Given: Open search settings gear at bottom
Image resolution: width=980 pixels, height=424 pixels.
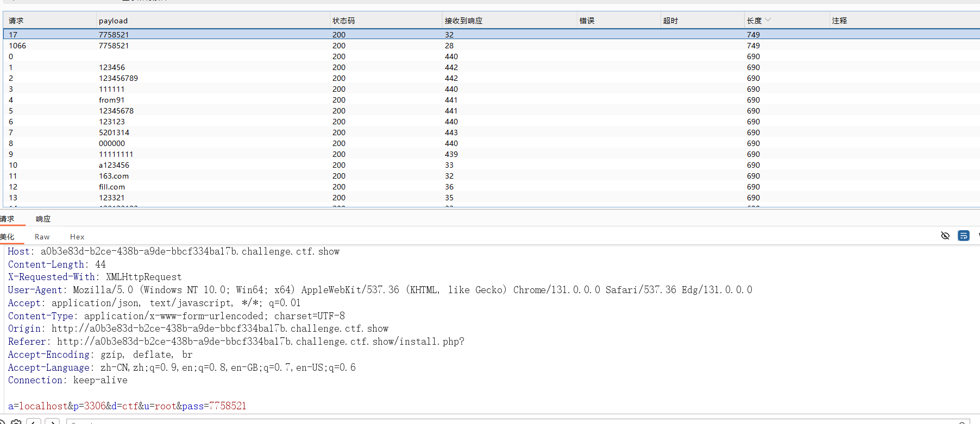Looking at the screenshot, I should [x=16, y=422].
